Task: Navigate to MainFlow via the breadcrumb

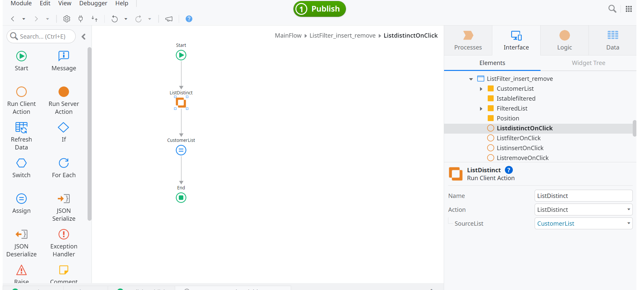Action: point(288,35)
